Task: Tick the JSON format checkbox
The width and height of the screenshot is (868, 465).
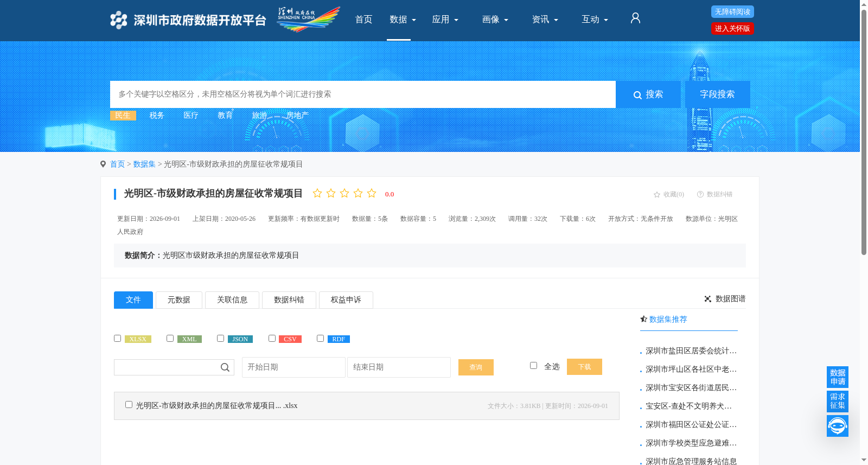Action: click(220, 338)
